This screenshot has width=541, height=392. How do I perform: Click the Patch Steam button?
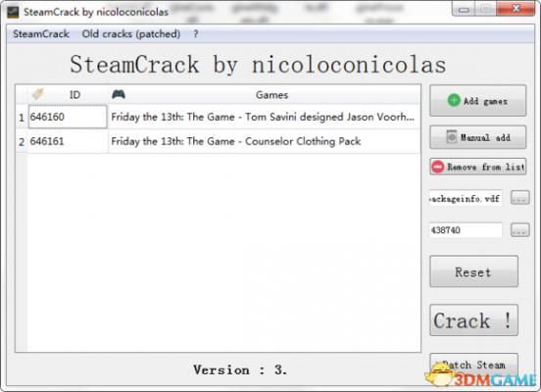(473, 366)
